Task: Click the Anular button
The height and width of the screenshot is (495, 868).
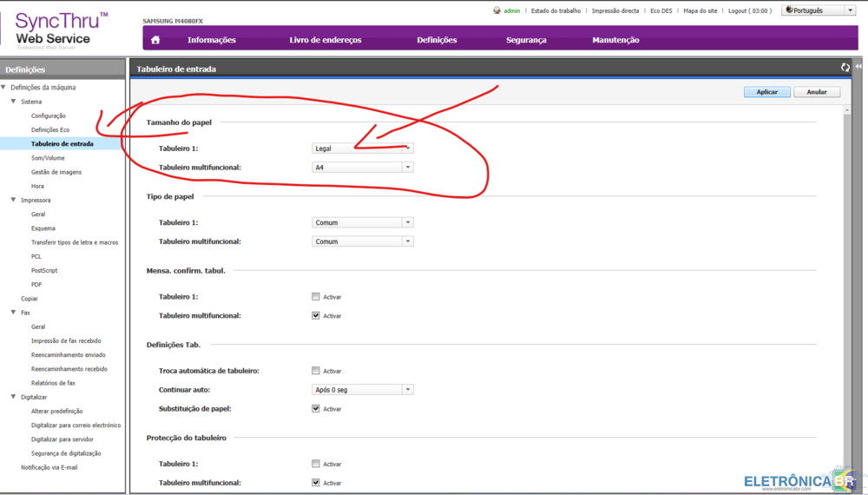Action: (x=816, y=92)
